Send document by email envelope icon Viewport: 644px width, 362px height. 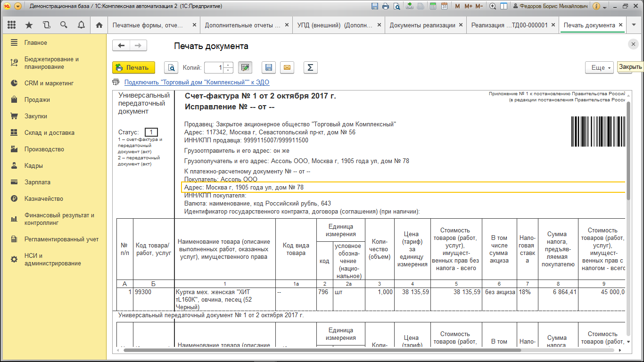[287, 67]
